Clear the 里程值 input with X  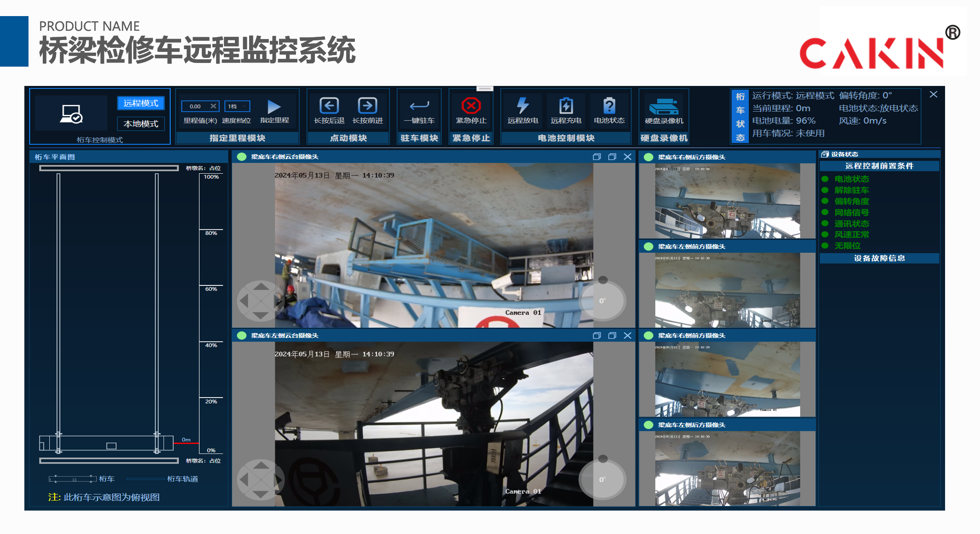pos(213,106)
